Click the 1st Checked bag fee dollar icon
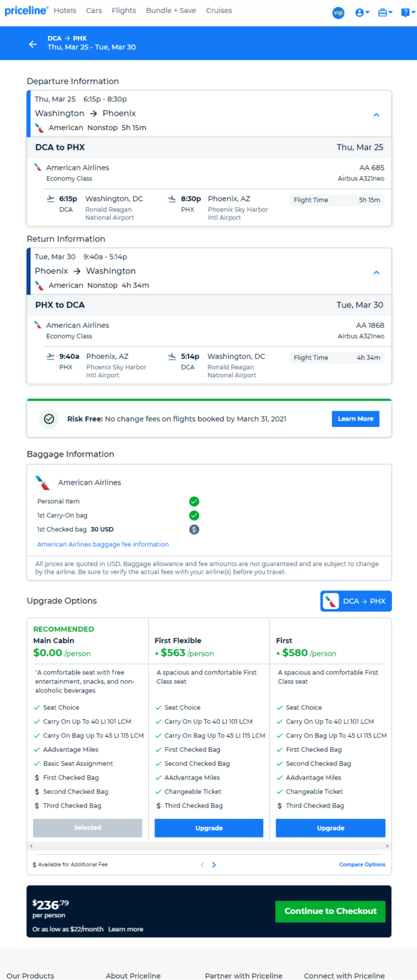The width and height of the screenshot is (417, 980). click(194, 530)
